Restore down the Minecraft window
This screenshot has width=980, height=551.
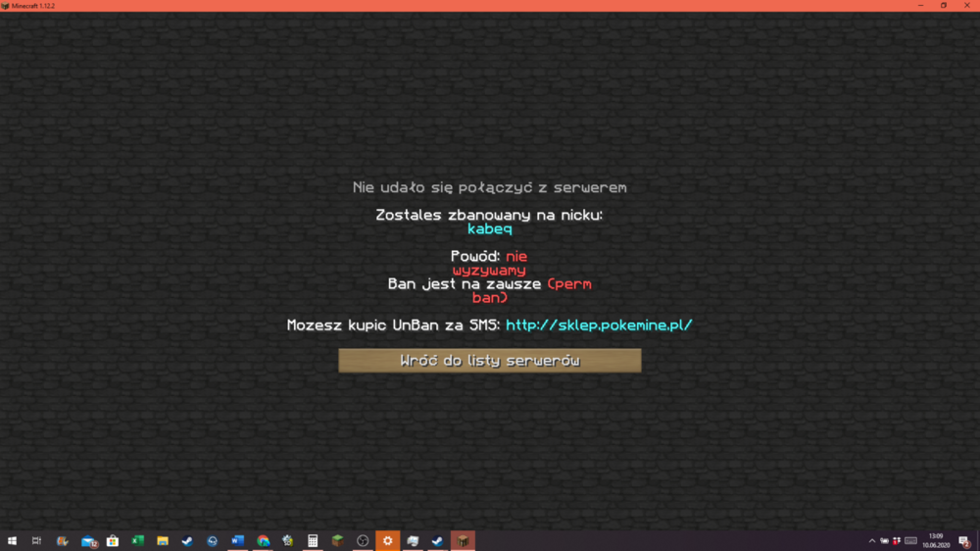click(x=944, y=6)
